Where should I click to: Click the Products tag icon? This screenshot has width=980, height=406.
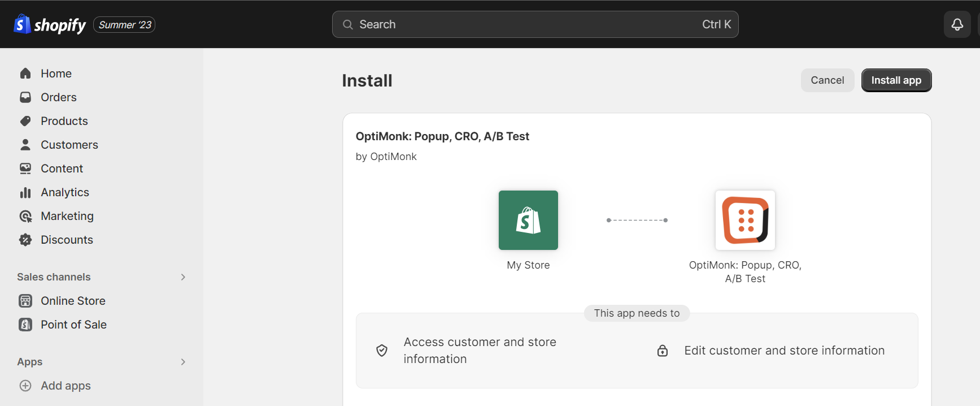(25, 121)
